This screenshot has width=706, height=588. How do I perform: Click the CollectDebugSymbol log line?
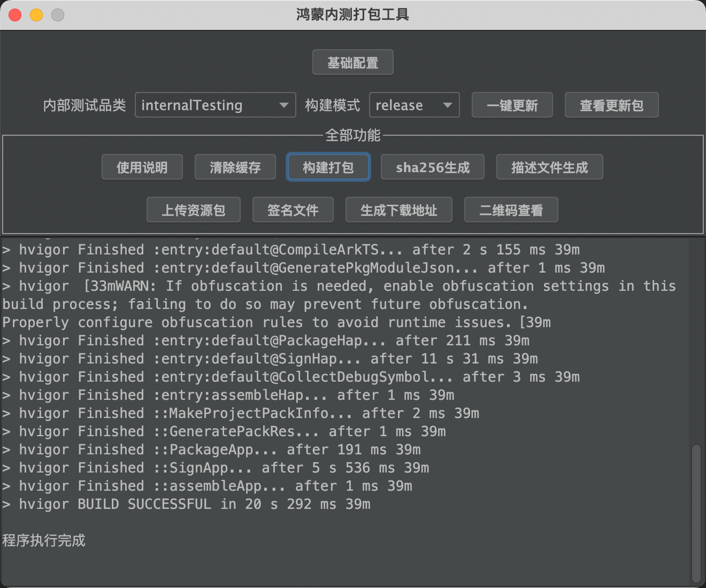click(291, 377)
